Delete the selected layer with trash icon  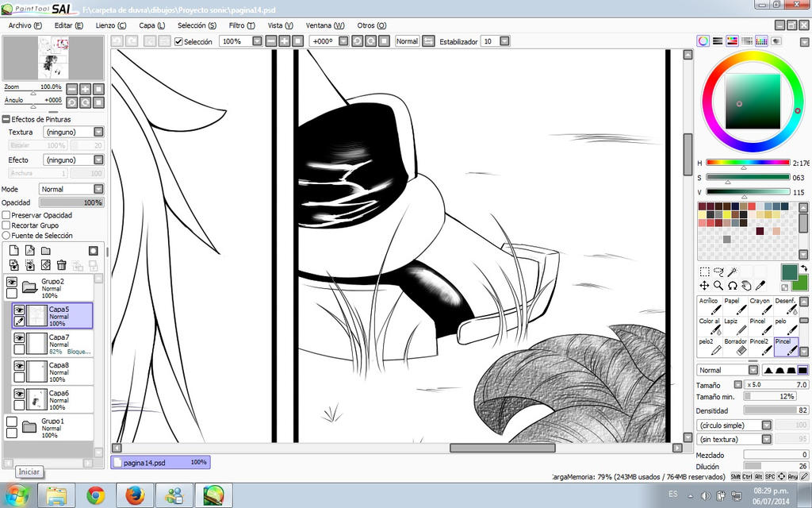[61, 265]
